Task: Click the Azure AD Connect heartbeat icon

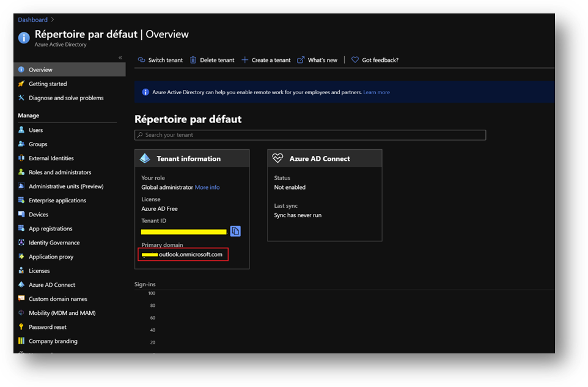Action: [278, 158]
